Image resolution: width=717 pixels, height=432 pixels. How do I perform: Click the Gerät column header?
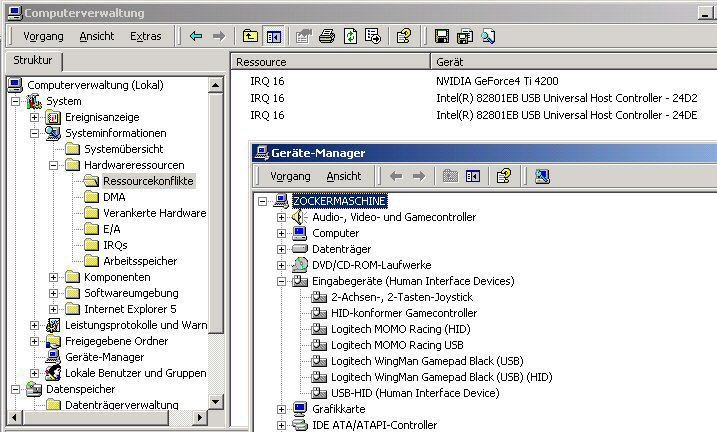click(x=573, y=62)
